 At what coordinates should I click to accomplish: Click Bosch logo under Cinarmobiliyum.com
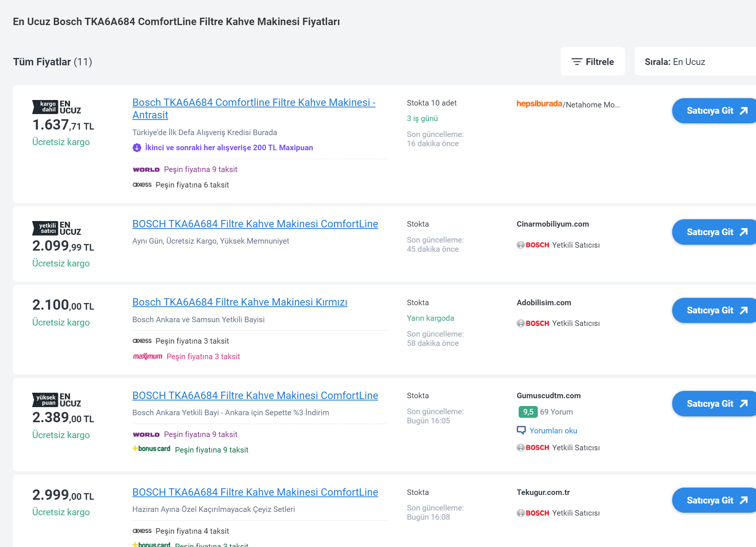tap(533, 245)
